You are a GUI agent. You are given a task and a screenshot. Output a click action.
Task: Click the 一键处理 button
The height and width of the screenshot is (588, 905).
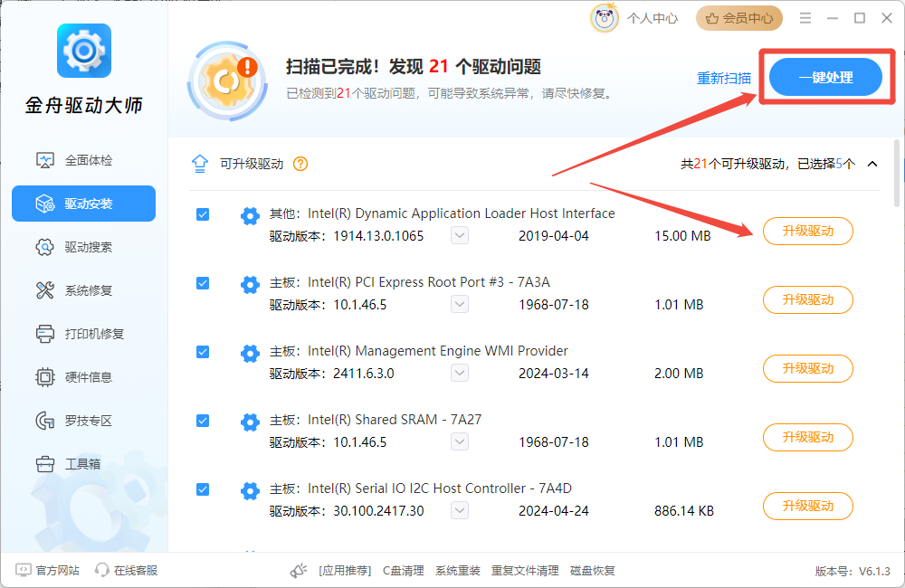pos(825,77)
